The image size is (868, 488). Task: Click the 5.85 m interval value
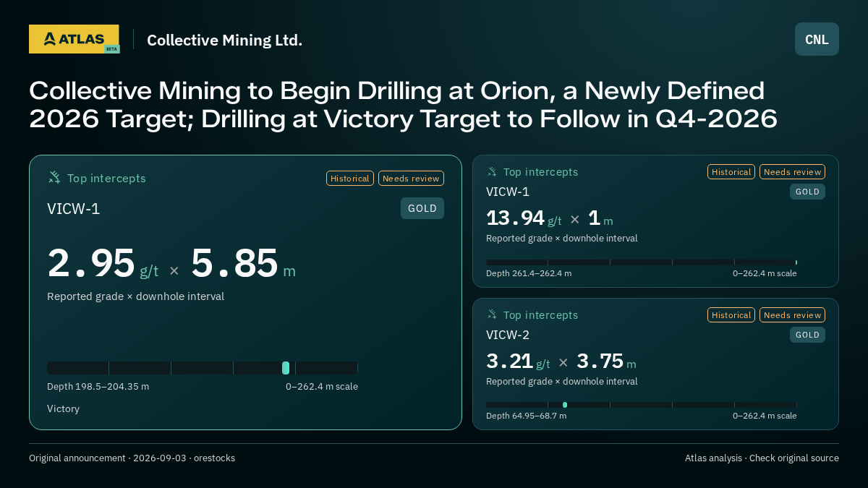(243, 263)
